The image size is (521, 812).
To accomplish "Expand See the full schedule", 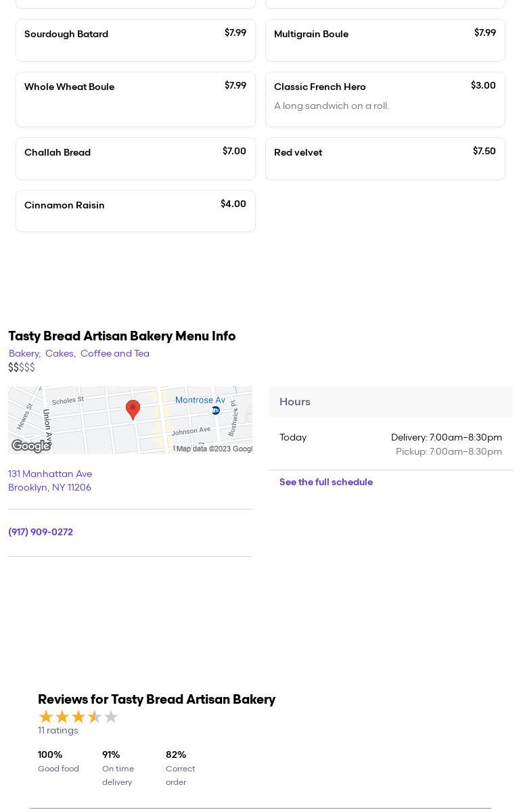I will click(326, 482).
